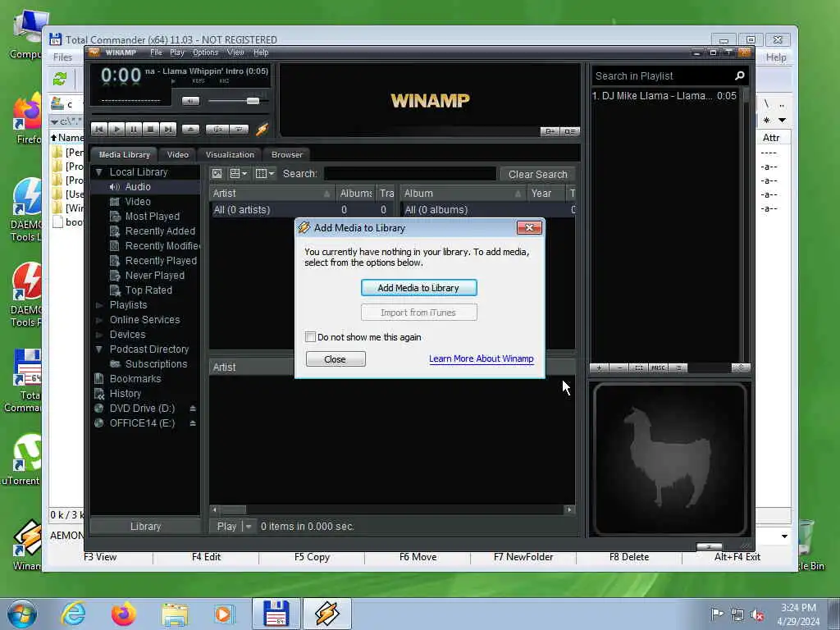Eject OFFICE14 (E:) drive icon
The width and height of the screenshot is (840, 630).
(193, 423)
